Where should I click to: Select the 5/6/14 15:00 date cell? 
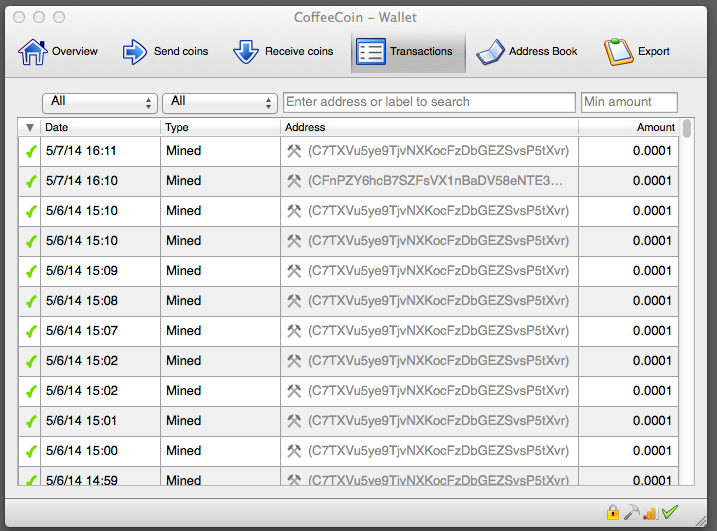point(101,451)
